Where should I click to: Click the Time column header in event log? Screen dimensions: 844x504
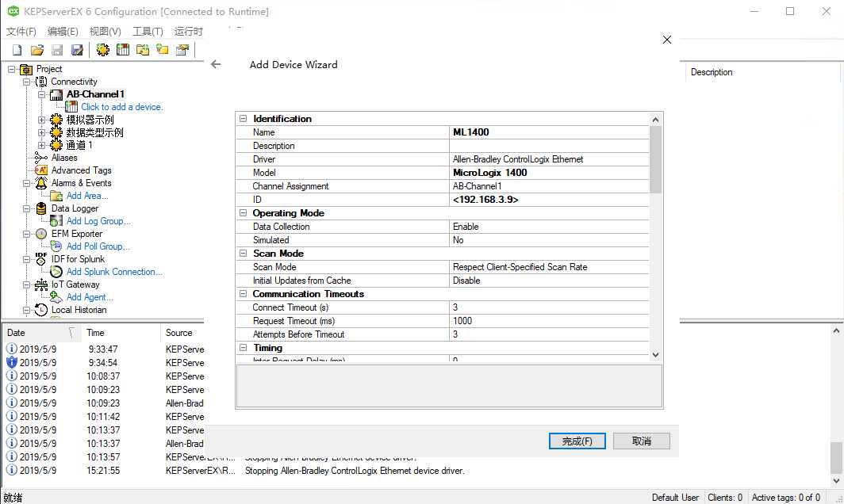pyautogui.click(x=120, y=333)
